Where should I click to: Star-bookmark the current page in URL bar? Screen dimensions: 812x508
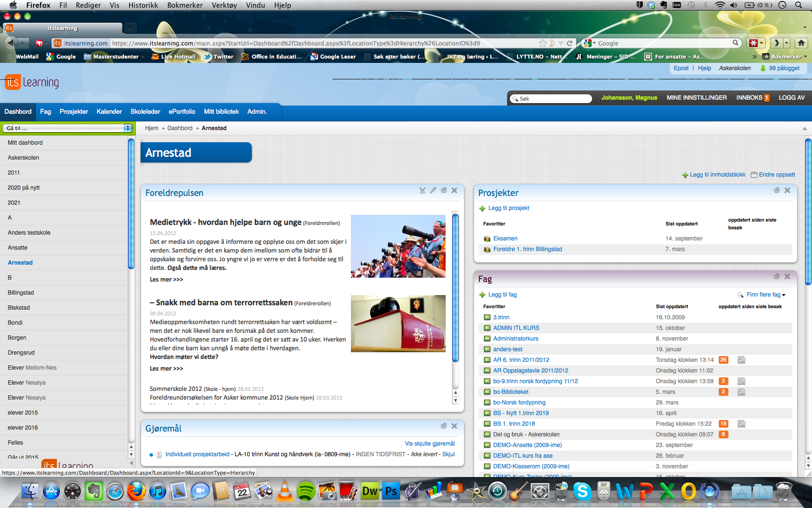coord(543,43)
